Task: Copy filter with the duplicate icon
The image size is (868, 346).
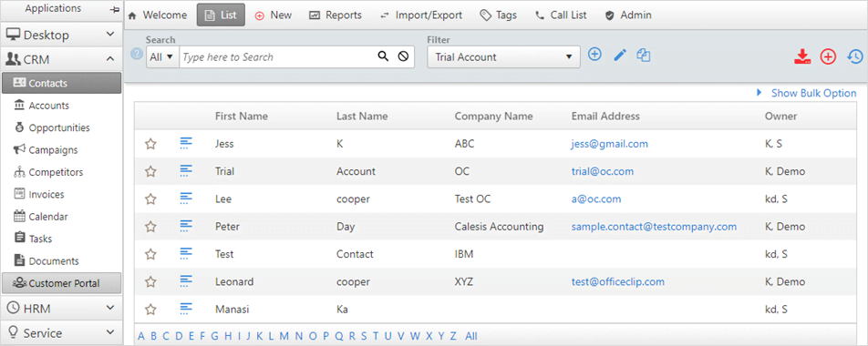Action: pyautogui.click(x=644, y=55)
